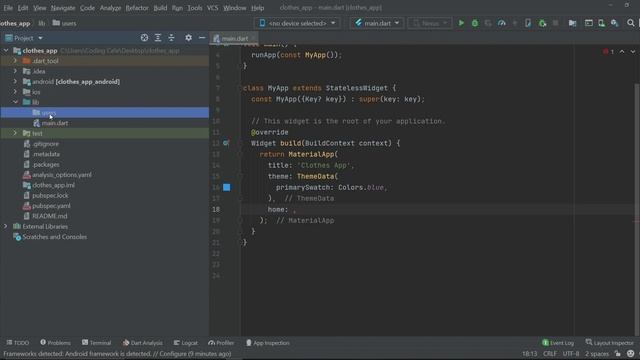Click the run with coverage icon

click(488, 23)
